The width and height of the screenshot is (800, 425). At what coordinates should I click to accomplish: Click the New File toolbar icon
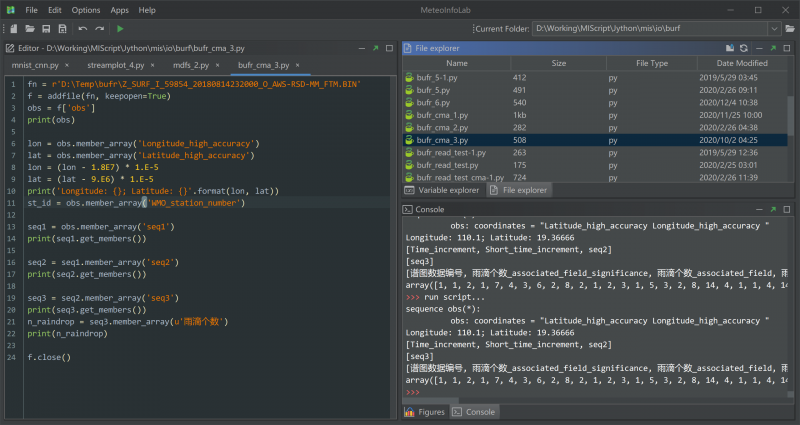pos(12,29)
